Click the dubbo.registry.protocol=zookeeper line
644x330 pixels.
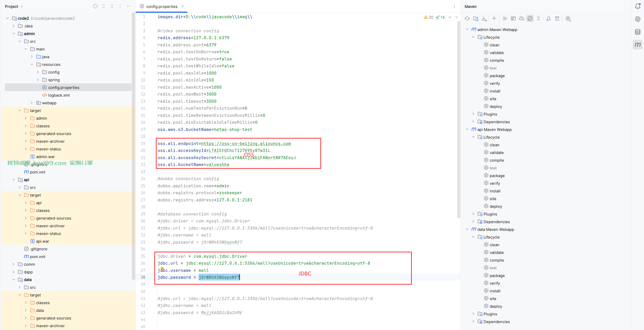[x=200, y=193]
